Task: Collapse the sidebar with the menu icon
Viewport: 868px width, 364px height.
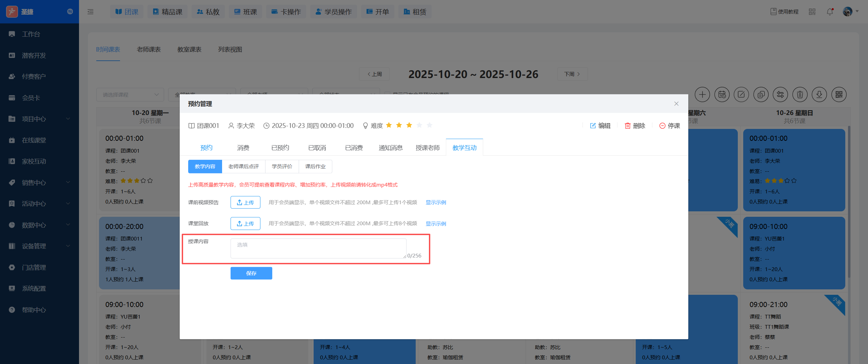Action: click(x=91, y=12)
